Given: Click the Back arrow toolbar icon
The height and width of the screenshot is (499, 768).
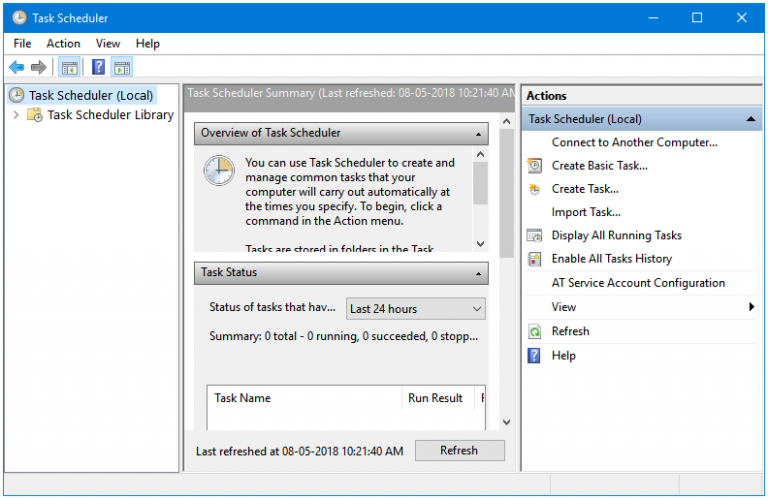Looking at the screenshot, I should click(x=17, y=67).
